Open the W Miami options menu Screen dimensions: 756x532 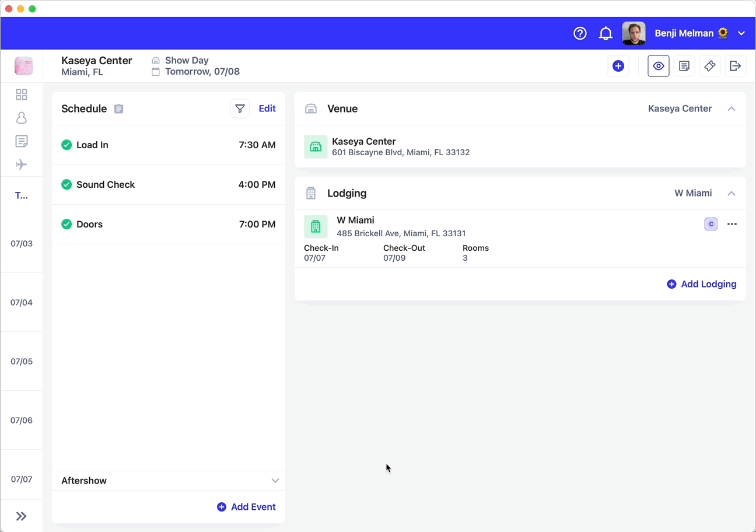[733, 223]
